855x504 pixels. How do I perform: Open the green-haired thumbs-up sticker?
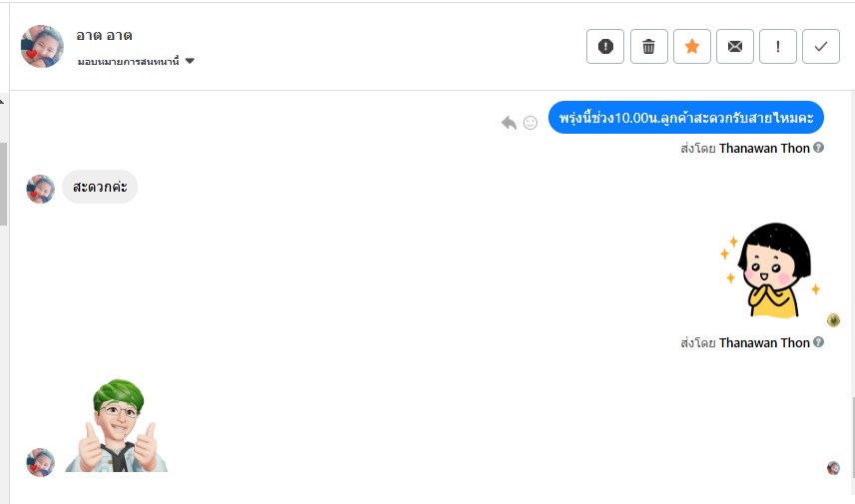tap(118, 425)
